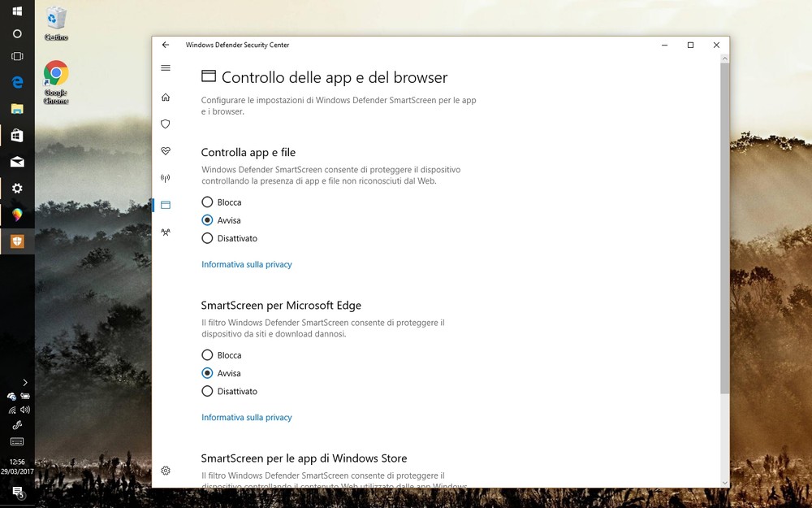Open File Explorer from the taskbar
This screenshot has width=812, height=508.
click(x=17, y=108)
